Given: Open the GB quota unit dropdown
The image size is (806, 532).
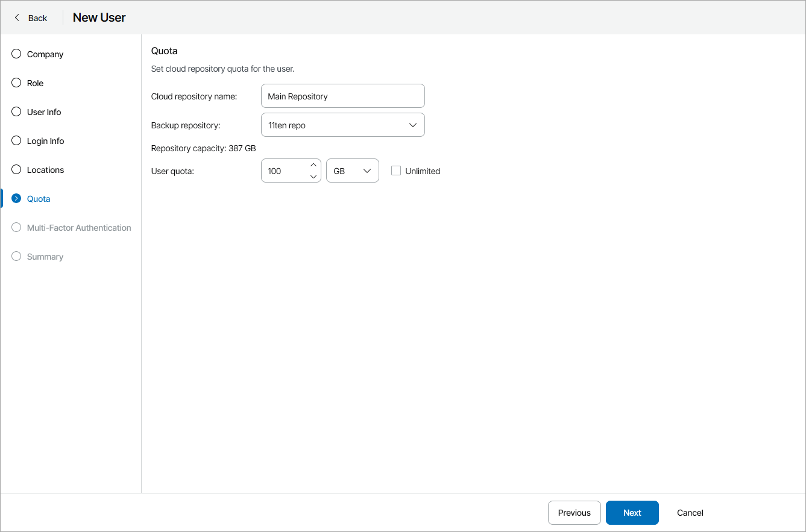Looking at the screenshot, I should 352,171.
